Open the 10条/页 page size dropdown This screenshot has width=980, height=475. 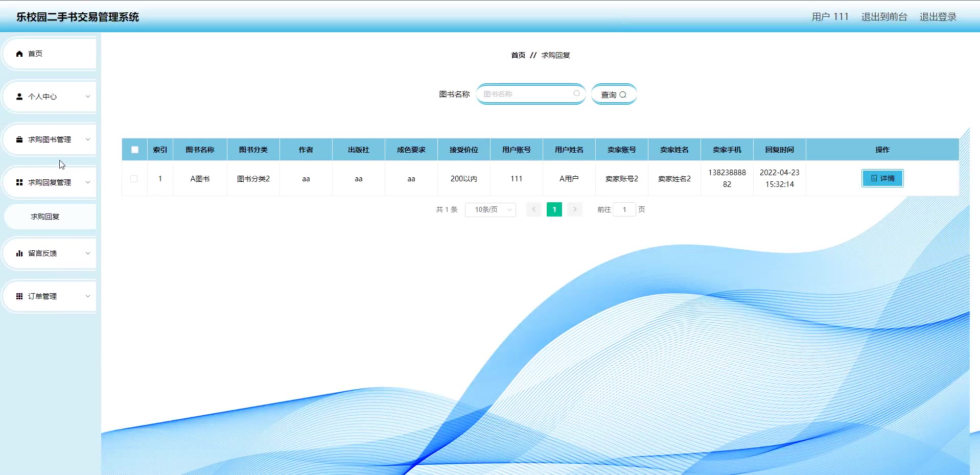[491, 209]
